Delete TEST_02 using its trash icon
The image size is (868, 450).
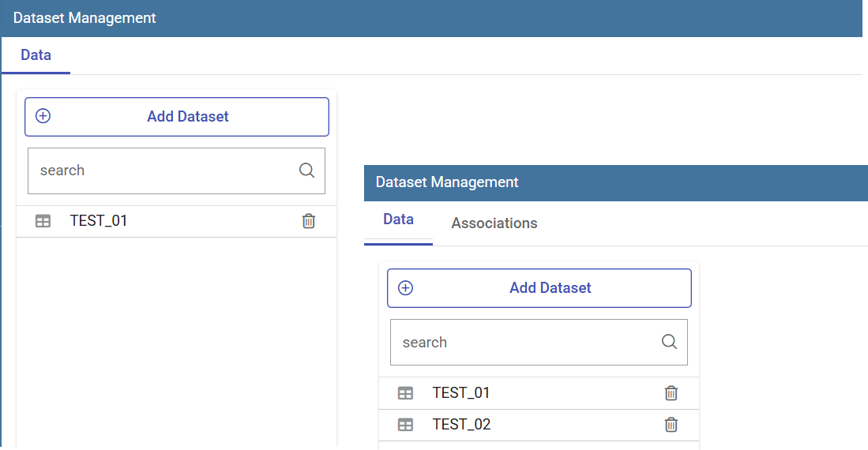pyautogui.click(x=671, y=425)
